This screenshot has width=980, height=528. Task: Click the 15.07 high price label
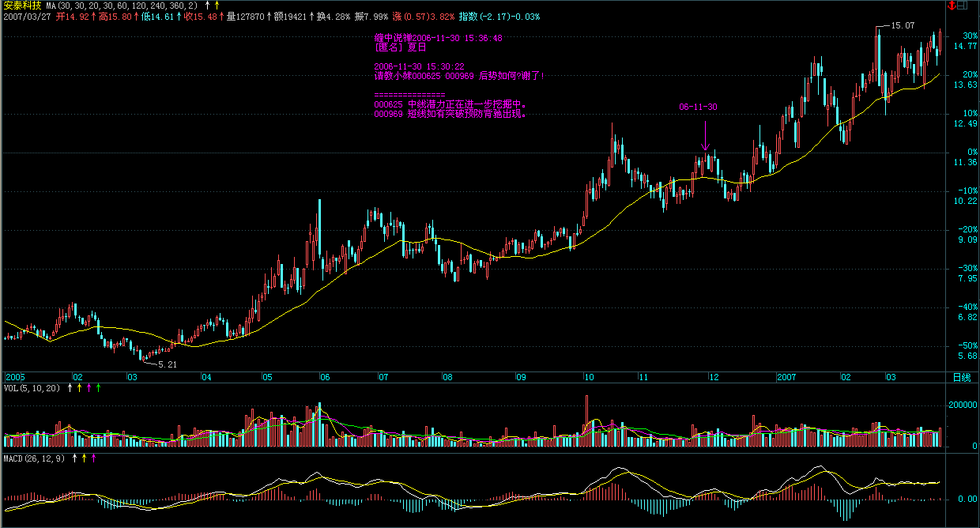coord(903,26)
